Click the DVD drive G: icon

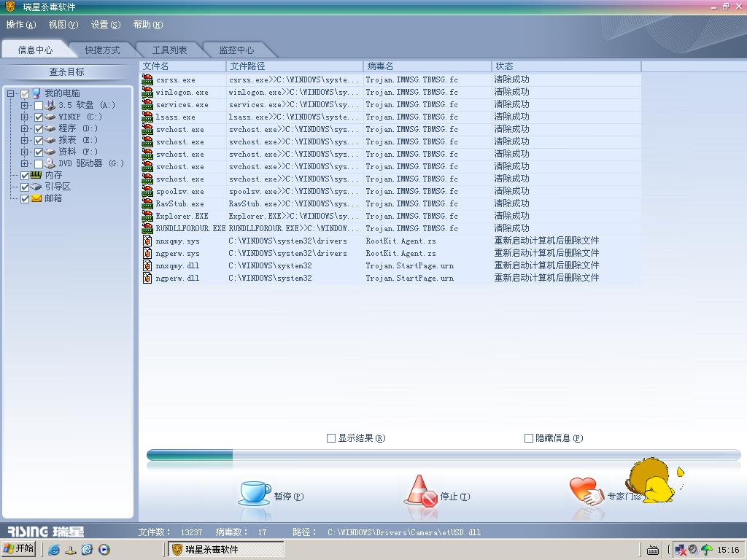pyautogui.click(x=50, y=163)
